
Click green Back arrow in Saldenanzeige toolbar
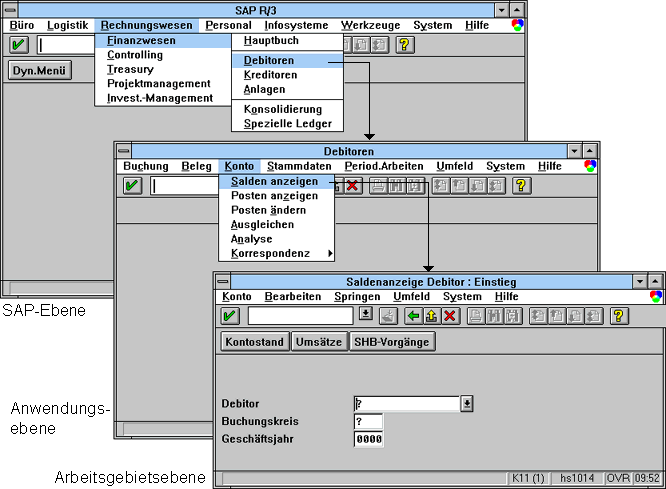tap(413, 316)
